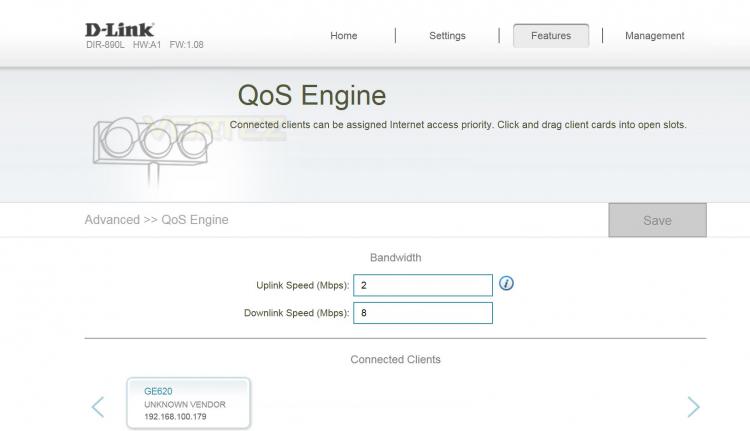Open the bandwidth info icon
Viewport: 750px width, 431px height.
506,283
